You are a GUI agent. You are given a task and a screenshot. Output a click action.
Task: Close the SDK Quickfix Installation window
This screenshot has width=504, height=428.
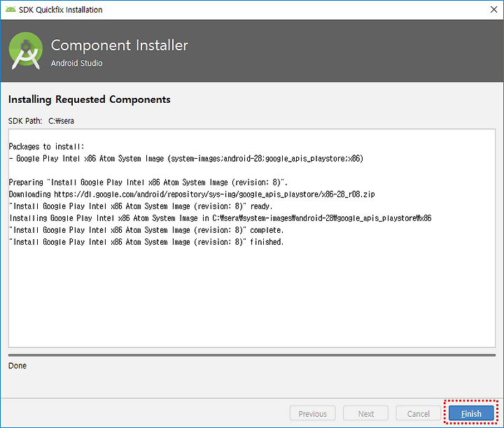pyautogui.click(x=493, y=10)
